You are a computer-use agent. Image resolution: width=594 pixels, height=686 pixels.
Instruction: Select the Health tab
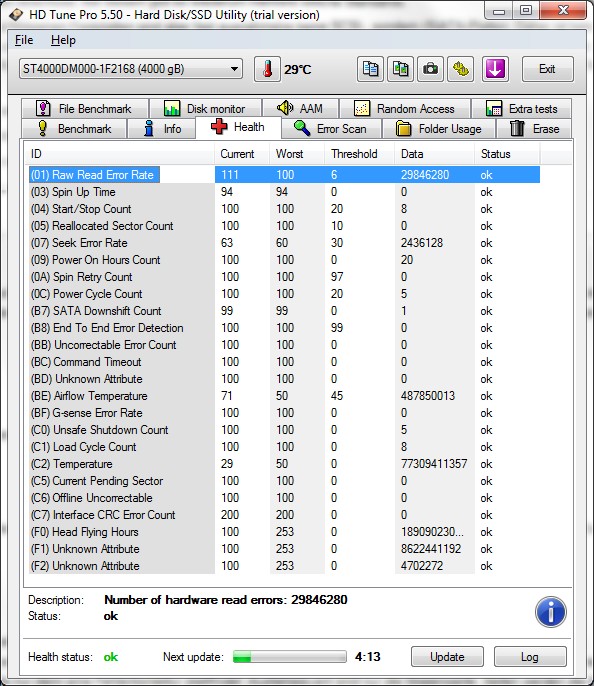238,127
